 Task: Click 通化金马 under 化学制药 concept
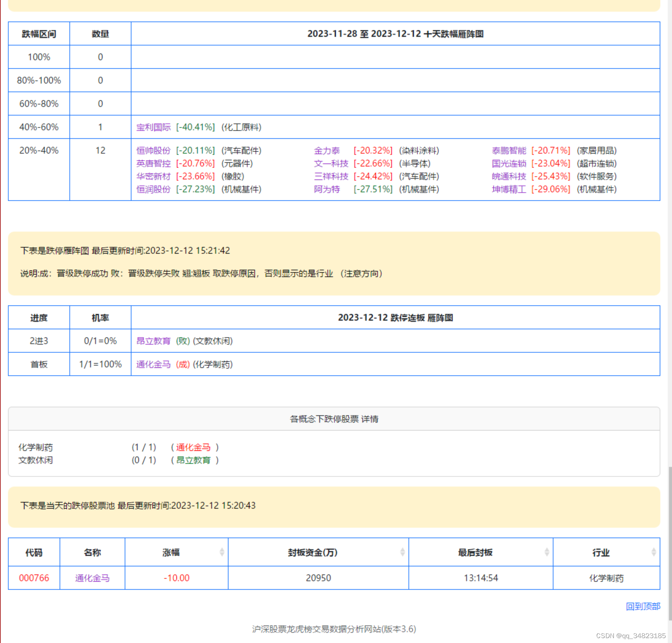193,447
